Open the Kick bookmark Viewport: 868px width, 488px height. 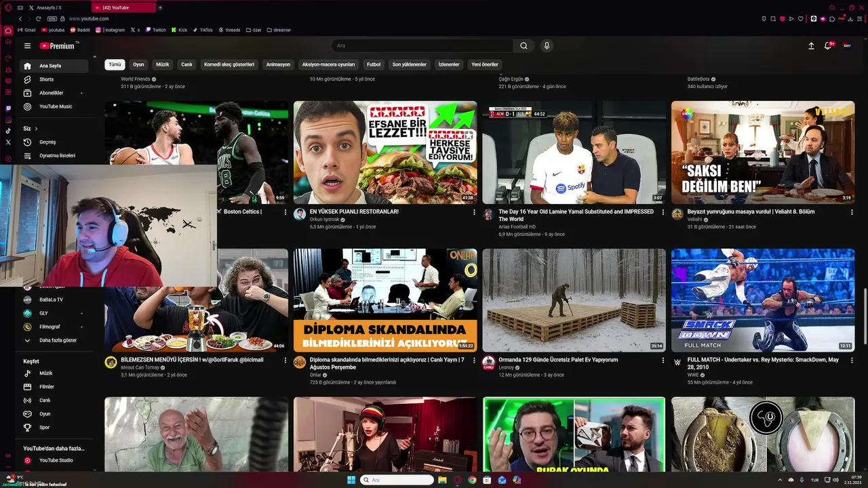click(180, 30)
